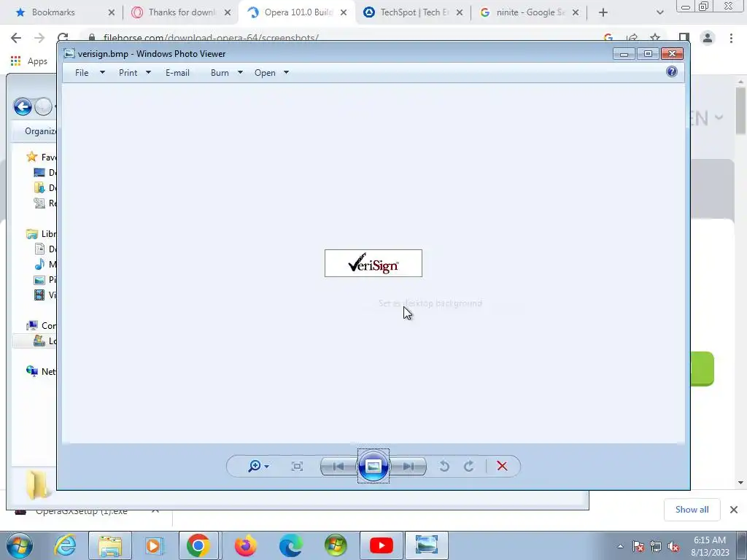
Task: Click the Apps shortcut in bookmarks bar
Action: [29, 61]
